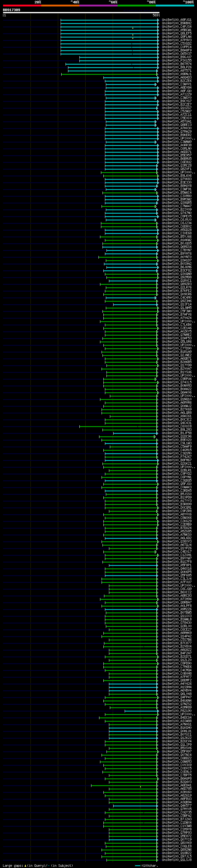Click label UniRef100_C2KG29

[176, 521]
